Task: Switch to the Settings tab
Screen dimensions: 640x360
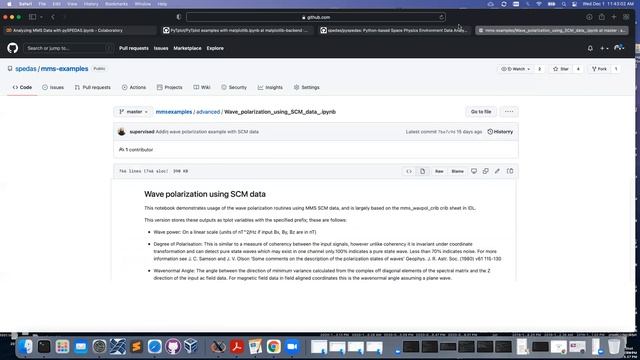Action: 307,87
